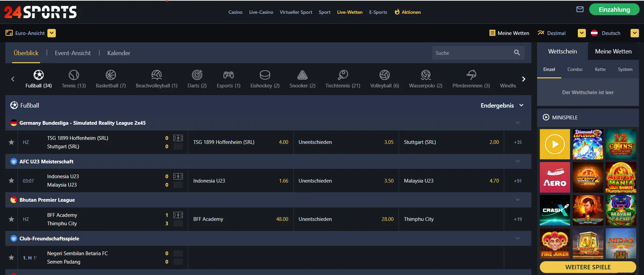Screen dimensions: 644x275
Task: Show previous sports with left arrow
Action: 13,79
